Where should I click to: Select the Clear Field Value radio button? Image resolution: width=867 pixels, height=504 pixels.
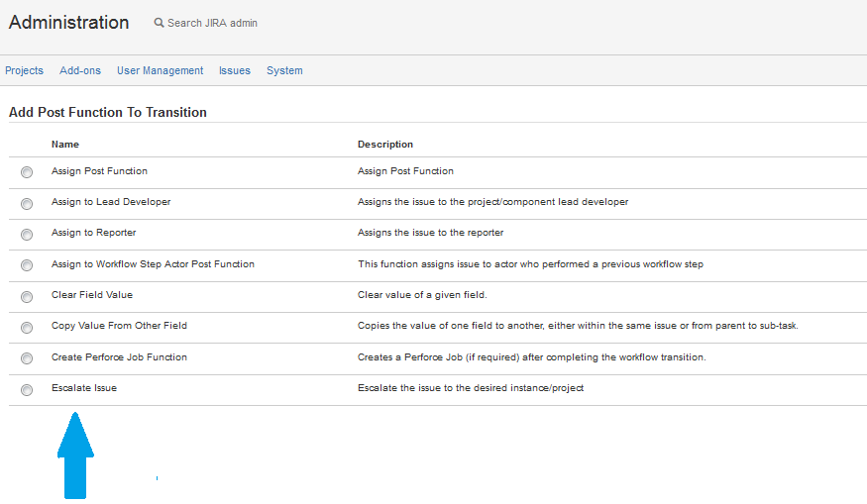[27, 296]
